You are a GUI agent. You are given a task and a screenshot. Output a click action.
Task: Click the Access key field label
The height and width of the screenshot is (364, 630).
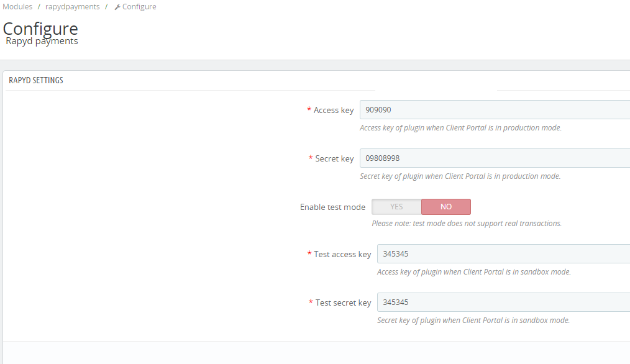pyautogui.click(x=333, y=110)
